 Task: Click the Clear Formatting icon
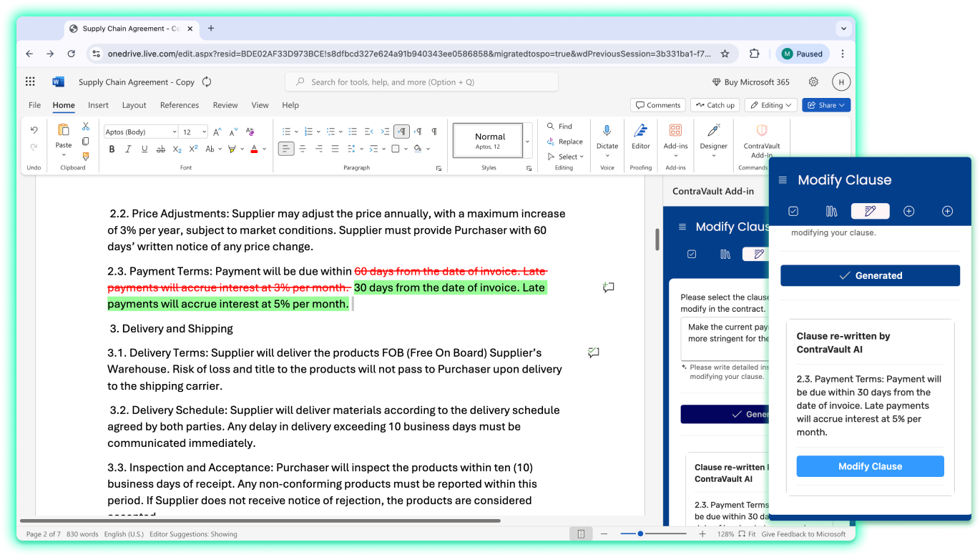pyautogui.click(x=250, y=132)
